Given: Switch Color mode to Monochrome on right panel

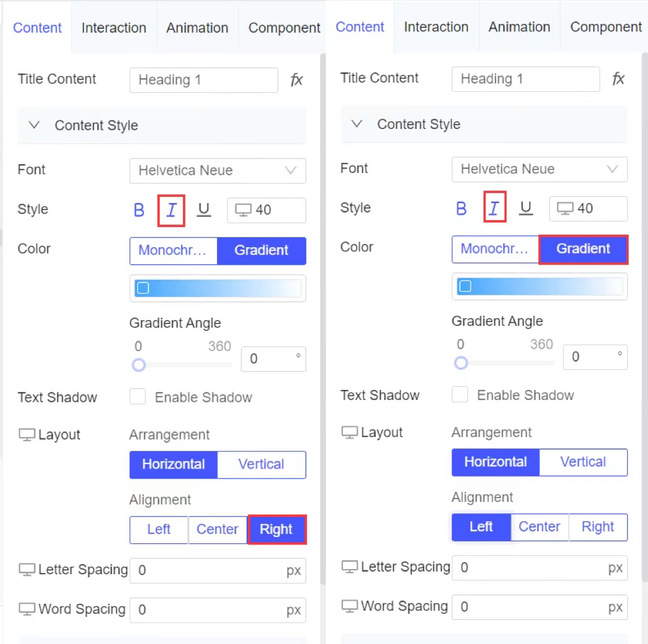Looking at the screenshot, I should tap(495, 249).
